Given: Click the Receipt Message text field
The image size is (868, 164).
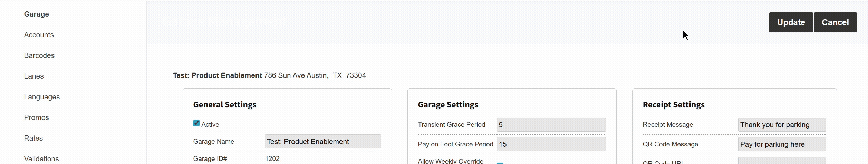Looking at the screenshot, I should click(782, 125).
